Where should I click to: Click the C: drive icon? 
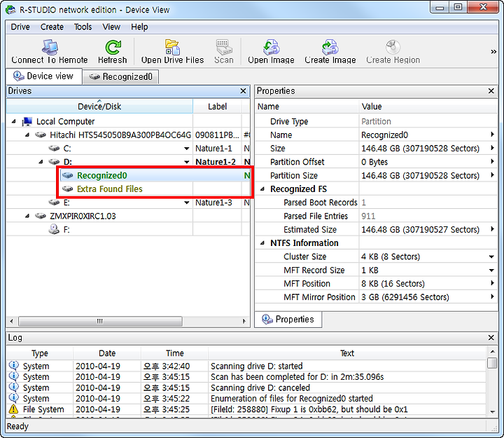point(54,148)
